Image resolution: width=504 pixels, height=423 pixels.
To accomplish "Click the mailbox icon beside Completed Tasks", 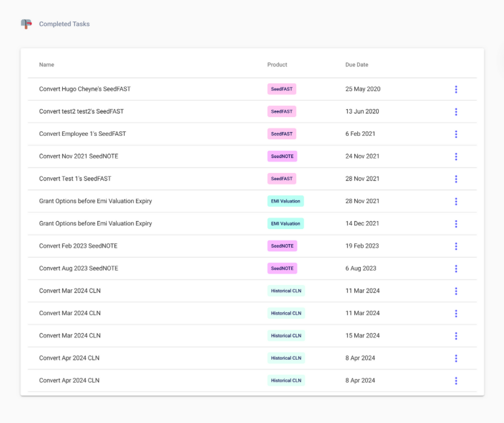I will click(x=27, y=24).
